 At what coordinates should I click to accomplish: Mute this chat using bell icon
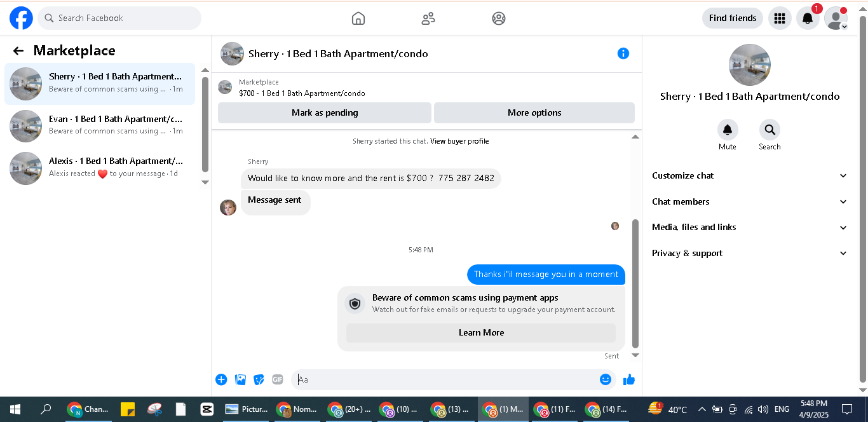[x=728, y=130]
